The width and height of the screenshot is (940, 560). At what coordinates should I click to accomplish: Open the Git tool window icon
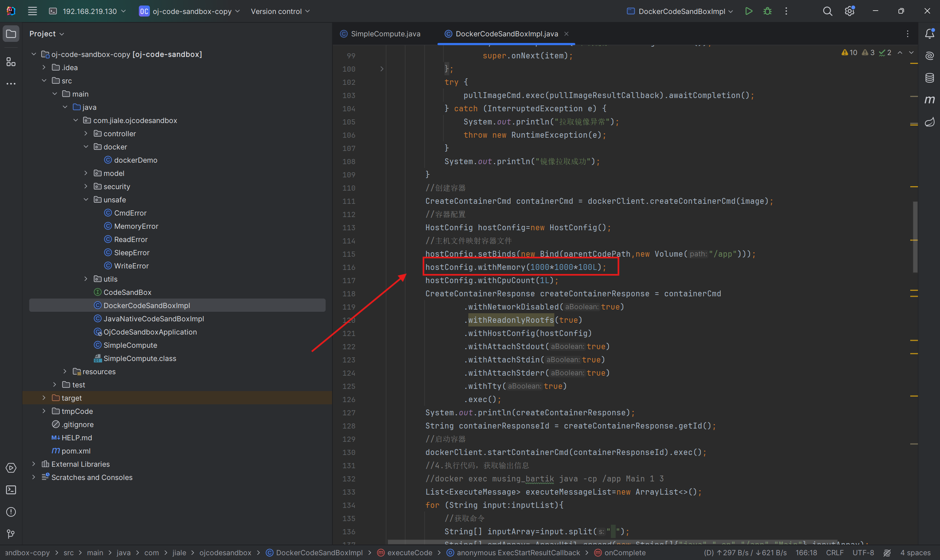11,534
